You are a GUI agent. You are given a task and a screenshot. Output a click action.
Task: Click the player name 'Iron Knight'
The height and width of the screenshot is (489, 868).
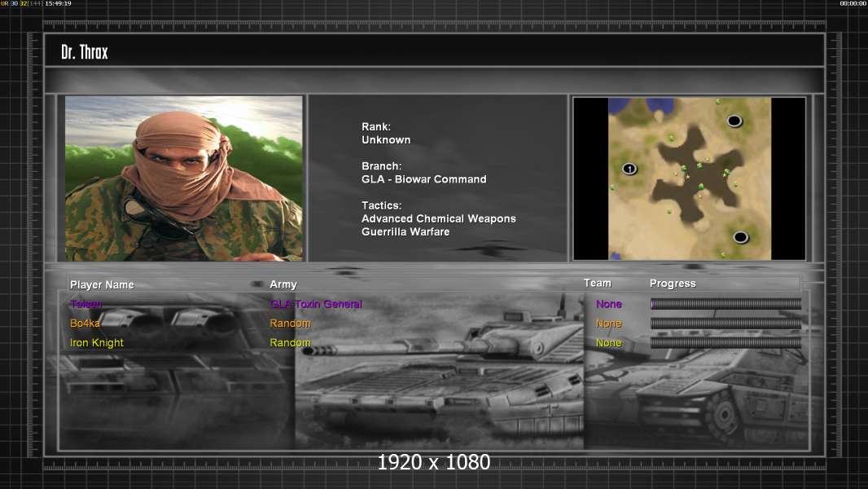pos(97,343)
